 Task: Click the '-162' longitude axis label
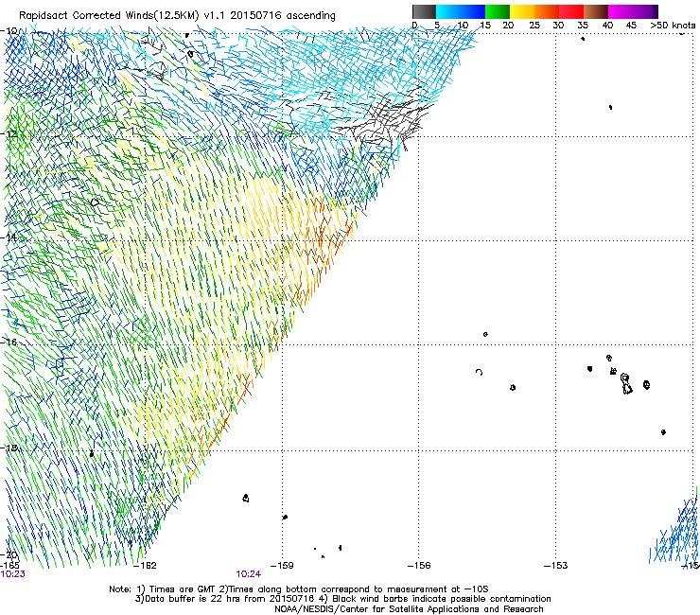[145, 566]
